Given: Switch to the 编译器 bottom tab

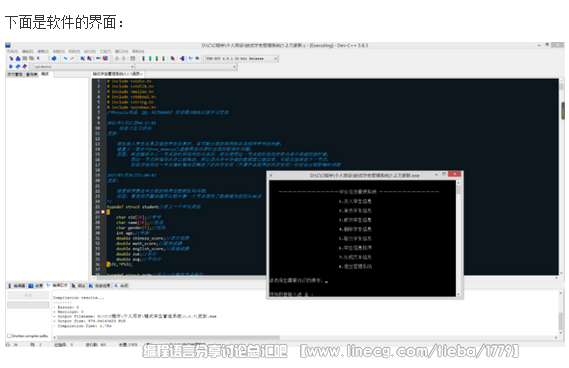Looking at the screenshot, I should point(17,286).
